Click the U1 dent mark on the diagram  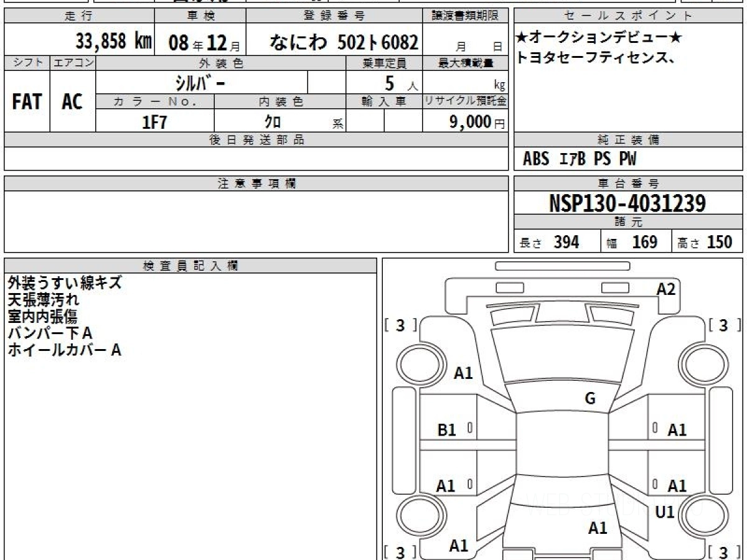(665, 512)
